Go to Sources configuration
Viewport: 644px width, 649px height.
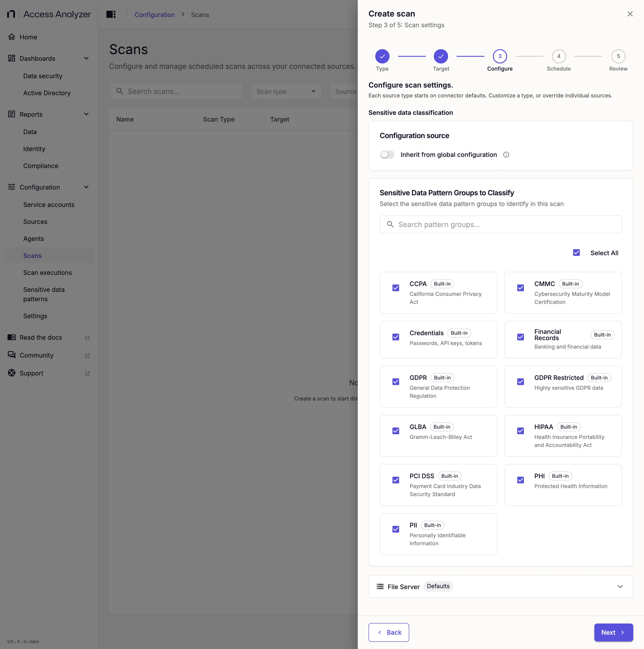pyautogui.click(x=35, y=222)
